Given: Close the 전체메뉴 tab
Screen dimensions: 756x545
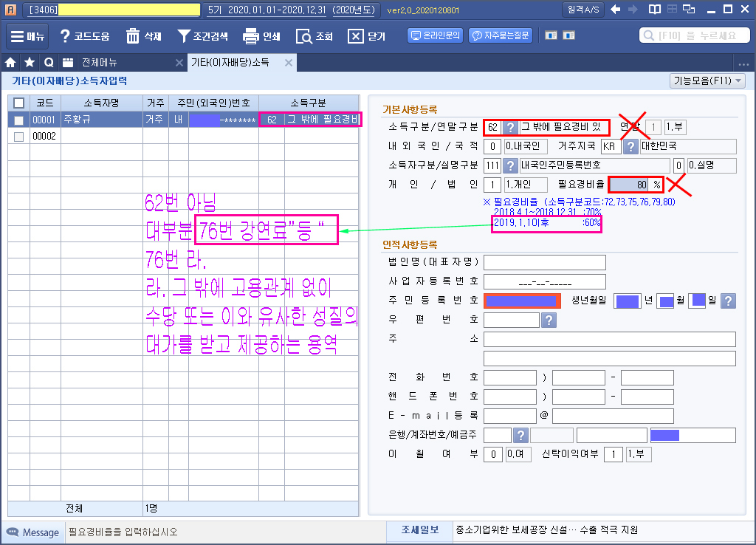Looking at the screenshot, I should [x=179, y=63].
